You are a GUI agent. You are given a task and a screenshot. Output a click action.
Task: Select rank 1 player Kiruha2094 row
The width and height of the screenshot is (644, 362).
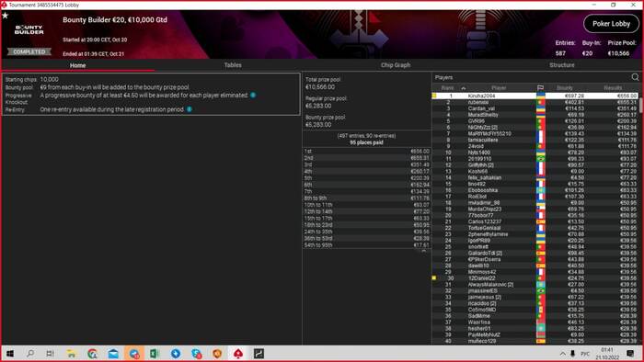tap(535, 96)
